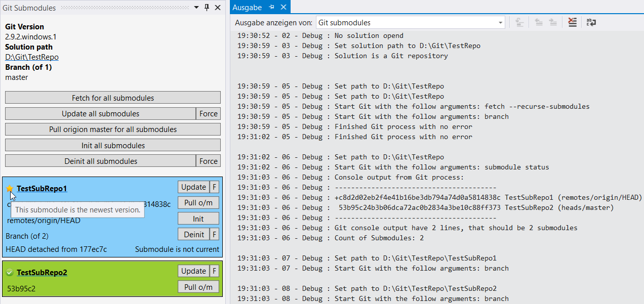The height and width of the screenshot is (304, 644).
Task: Go to the previous message icon
Action: coord(539,22)
